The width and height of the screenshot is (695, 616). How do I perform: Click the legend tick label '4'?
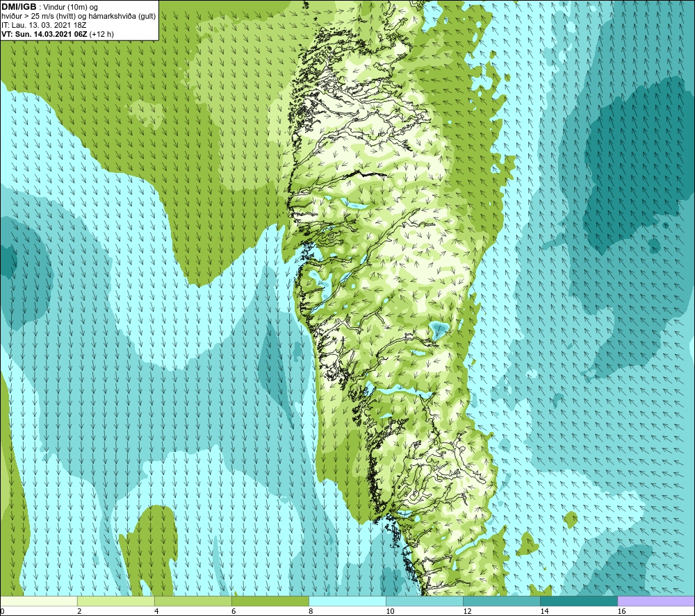coord(156,611)
